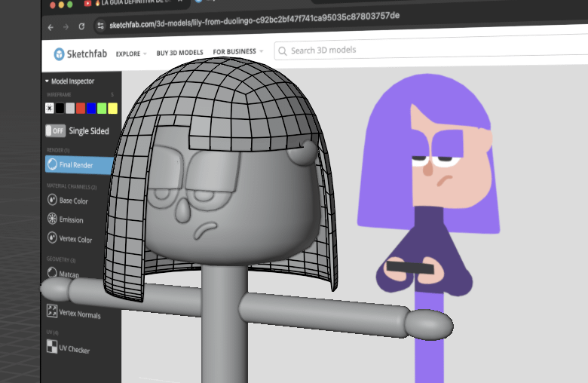Image resolution: width=588 pixels, height=383 pixels.
Task: Click the WIREFRAME section heading
Action: [59, 94]
